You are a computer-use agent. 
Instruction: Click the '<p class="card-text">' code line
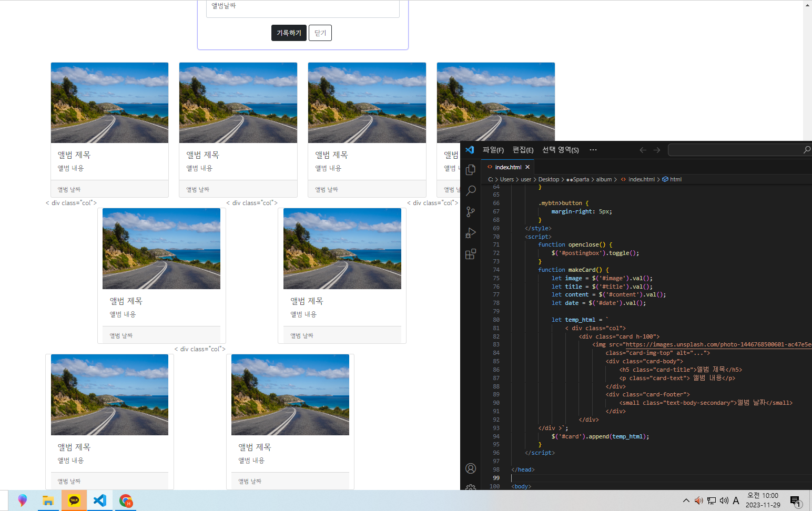coord(677,378)
